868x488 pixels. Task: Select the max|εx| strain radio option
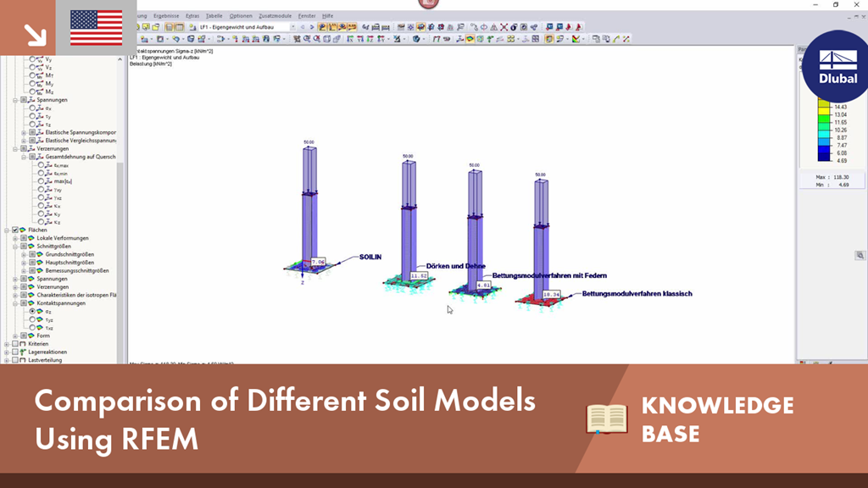point(41,181)
